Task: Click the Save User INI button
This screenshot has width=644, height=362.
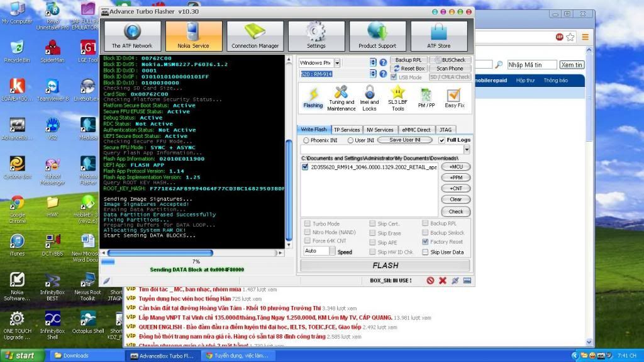Action: [x=405, y=140]
